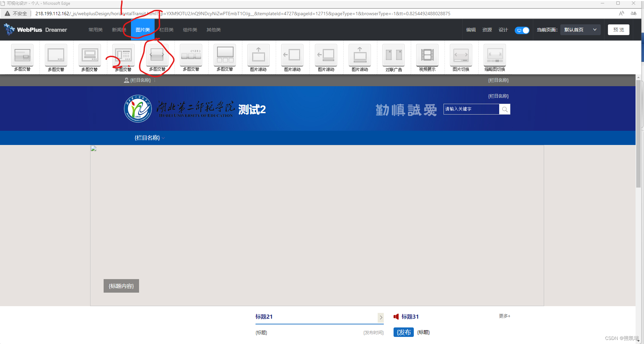Image resolution: width=644 pixels, height=344 pixels.
Task: Switch to the 组件类 category tab
Action: pos(190,30)
